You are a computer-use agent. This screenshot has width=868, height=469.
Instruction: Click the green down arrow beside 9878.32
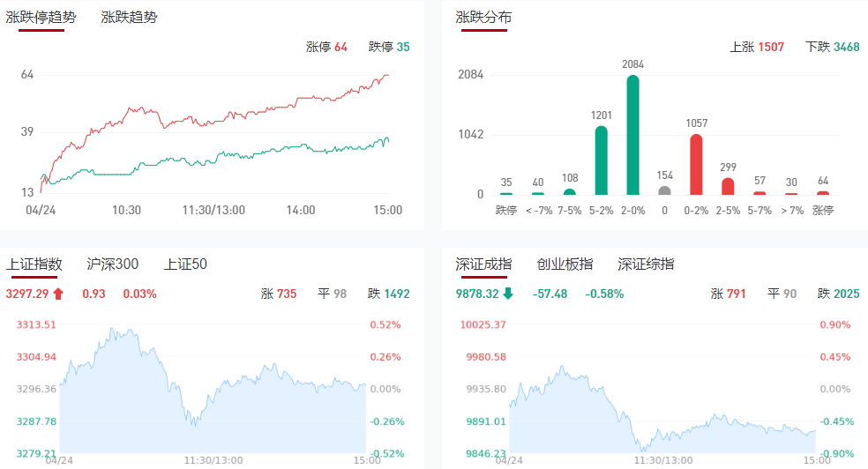click(508, 294)
